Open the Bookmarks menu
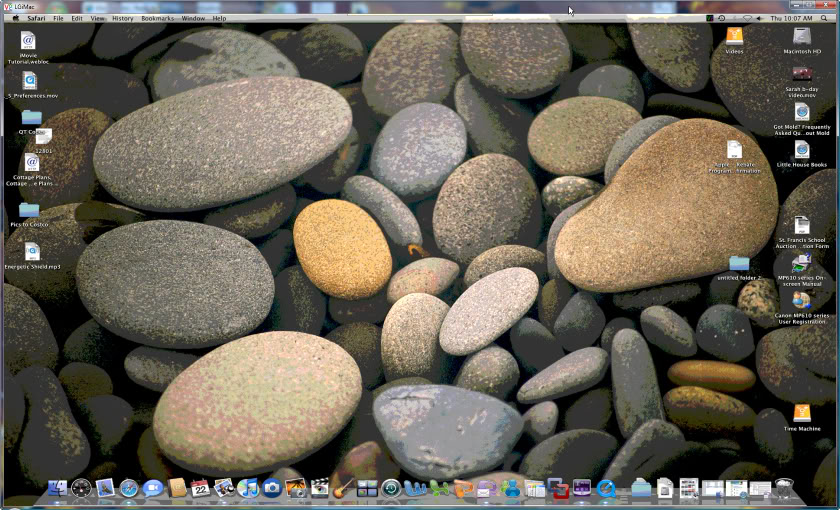 point(157,18)
